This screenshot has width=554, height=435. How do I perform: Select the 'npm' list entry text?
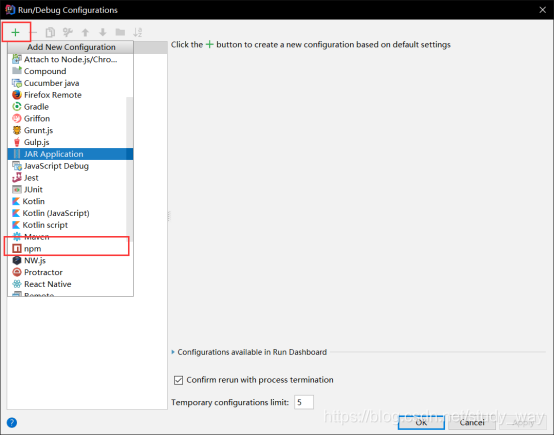pos(33,249)
